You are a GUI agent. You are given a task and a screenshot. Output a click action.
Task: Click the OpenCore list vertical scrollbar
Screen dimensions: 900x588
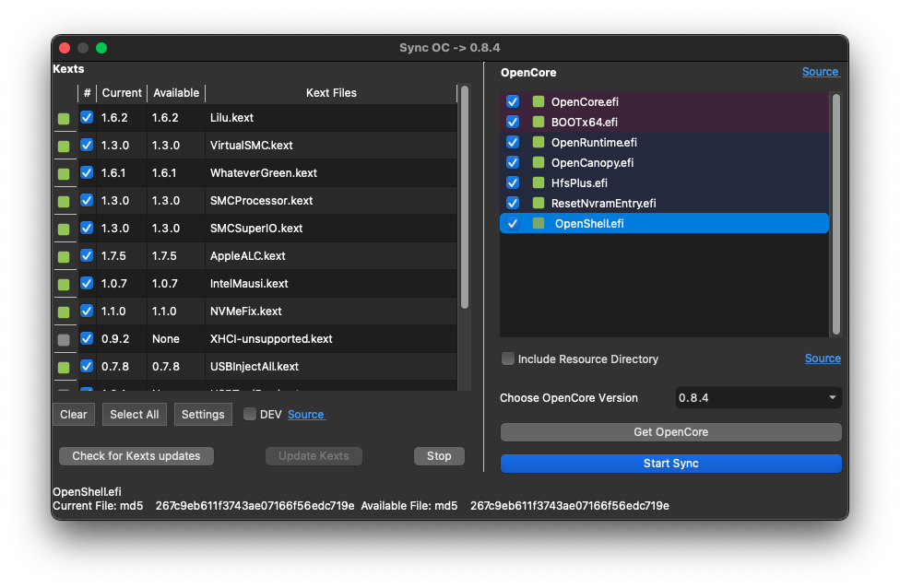[835, 214]
